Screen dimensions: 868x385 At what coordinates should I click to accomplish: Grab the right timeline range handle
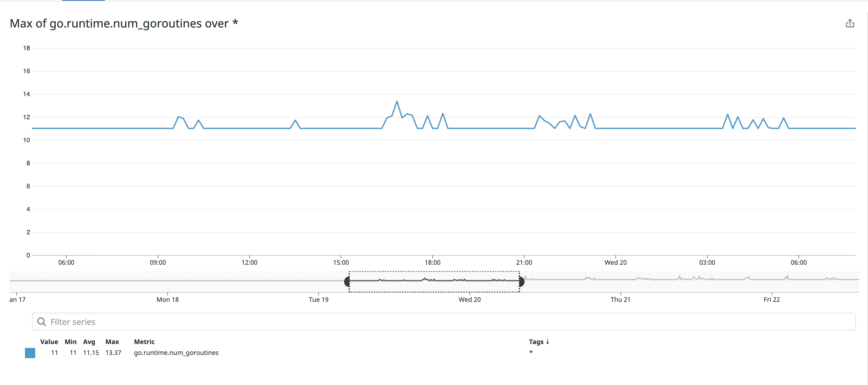[522, 281]
